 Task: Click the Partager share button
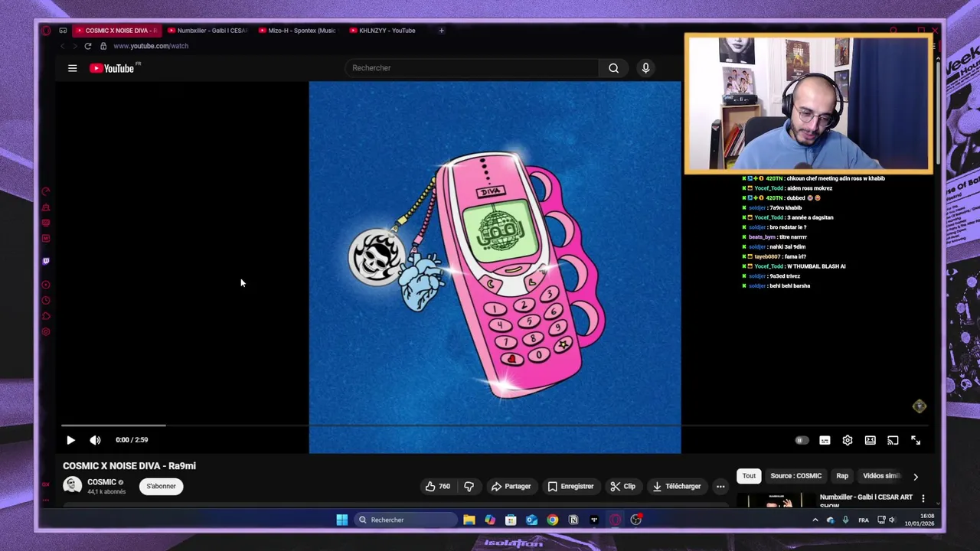tap(511, 486)
